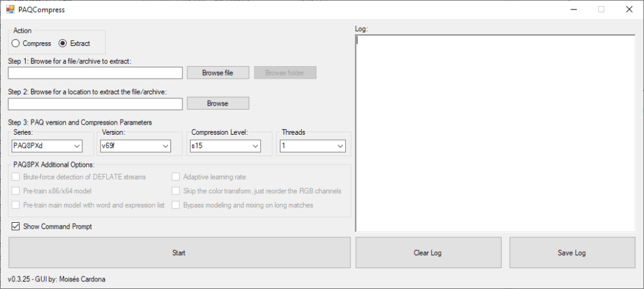Click the version text v0.3.25 - GUI by: Moisés Cardona
This screenshot has width=644, height=289.
(57, 279)
